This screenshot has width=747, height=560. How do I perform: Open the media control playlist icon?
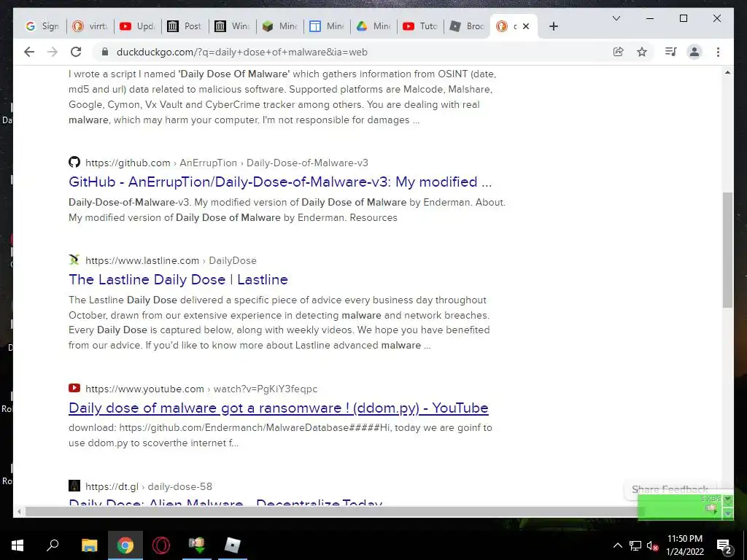coord(671,52)
